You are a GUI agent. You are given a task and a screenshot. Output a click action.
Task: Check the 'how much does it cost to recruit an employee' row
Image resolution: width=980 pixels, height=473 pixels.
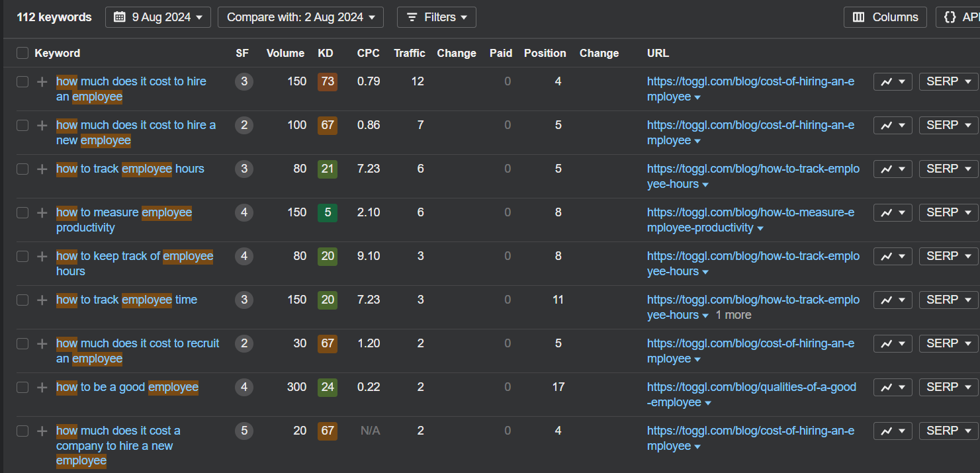pyautogui.click(x=22, y=343)
